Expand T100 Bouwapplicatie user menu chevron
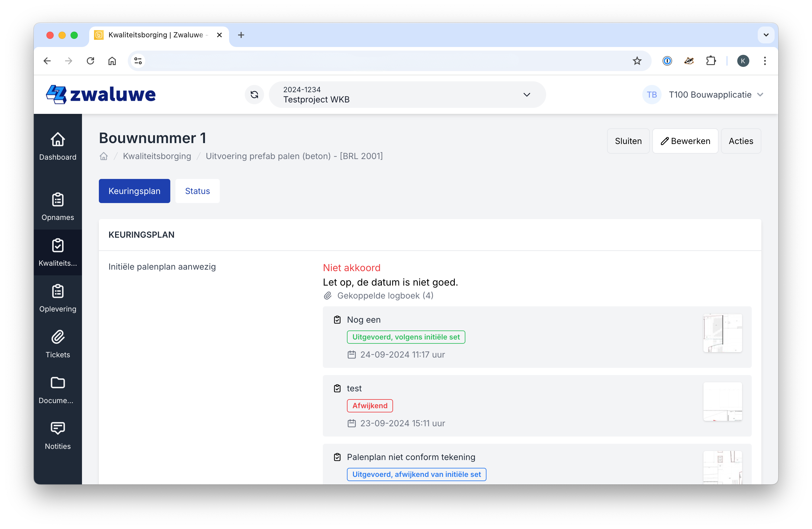 pyautogui.click(x=760, y=95)
